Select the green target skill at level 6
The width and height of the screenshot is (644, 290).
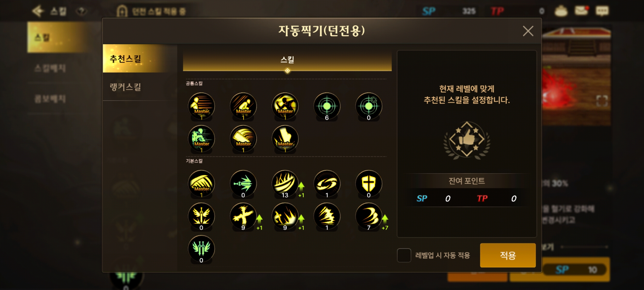tap(327, 106)
